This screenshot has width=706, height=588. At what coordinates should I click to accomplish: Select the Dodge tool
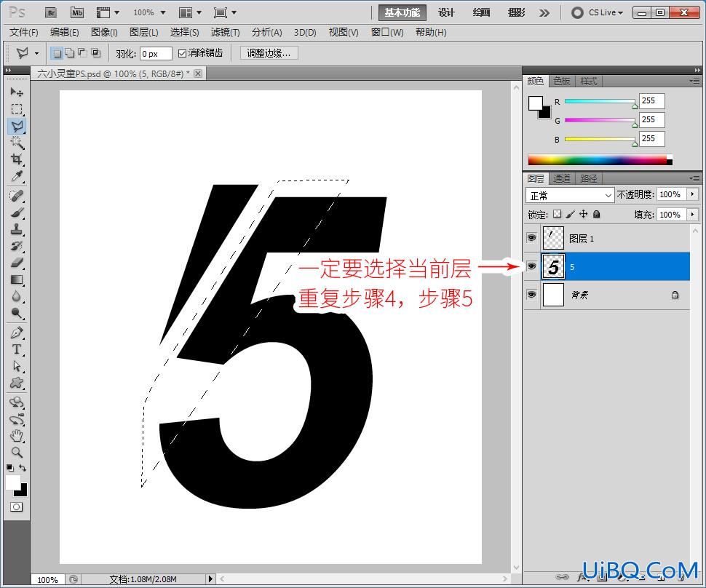point(17,314)
